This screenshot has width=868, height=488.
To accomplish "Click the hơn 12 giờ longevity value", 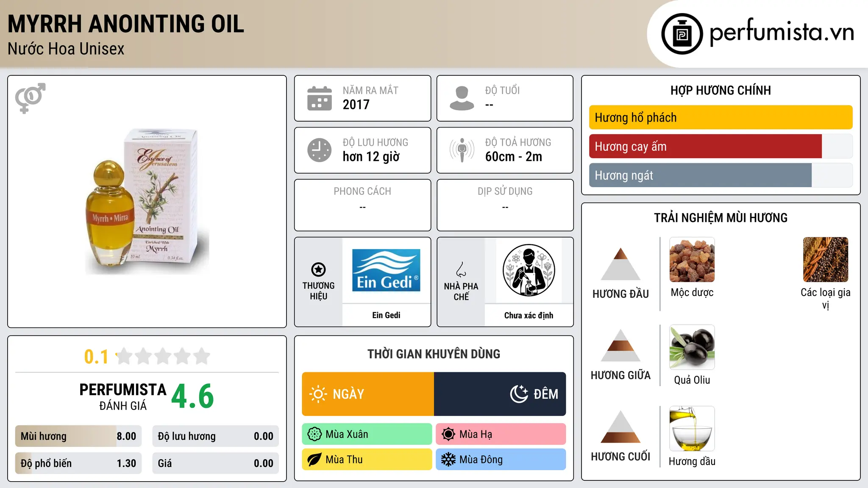I will click(371, 157).
